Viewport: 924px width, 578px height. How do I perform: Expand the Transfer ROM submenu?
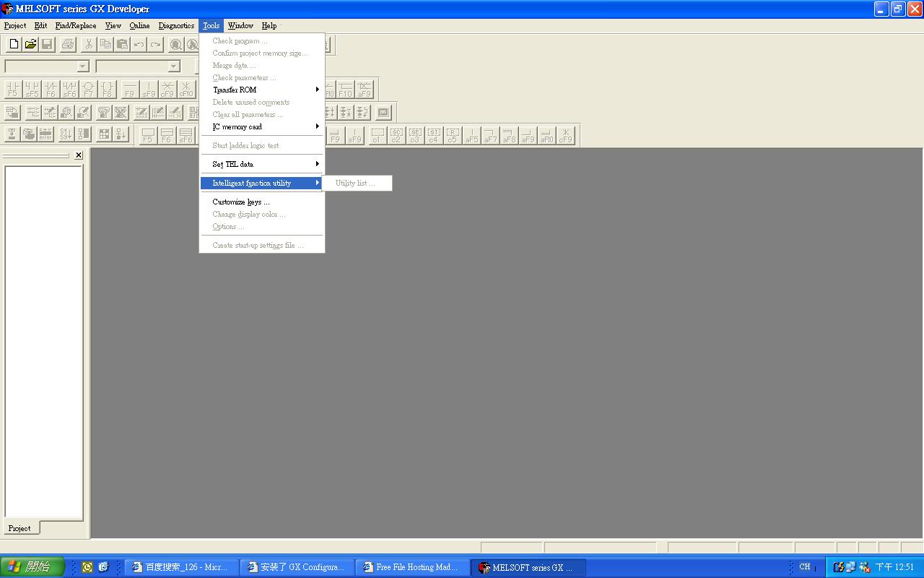pos(261,90)
